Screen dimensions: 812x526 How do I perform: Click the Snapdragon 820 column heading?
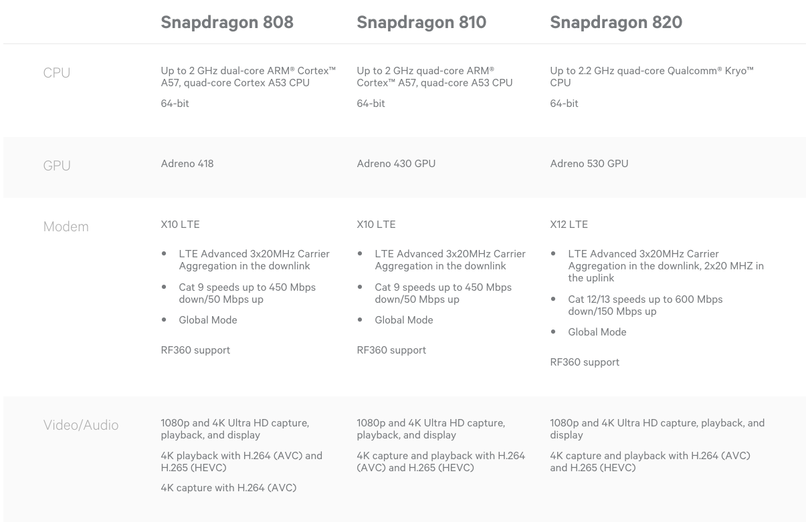[616, 22]
